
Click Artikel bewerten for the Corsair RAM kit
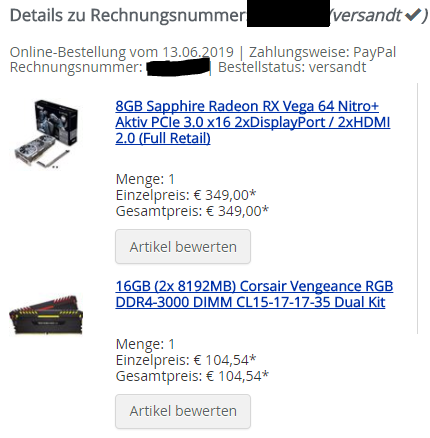183,411
